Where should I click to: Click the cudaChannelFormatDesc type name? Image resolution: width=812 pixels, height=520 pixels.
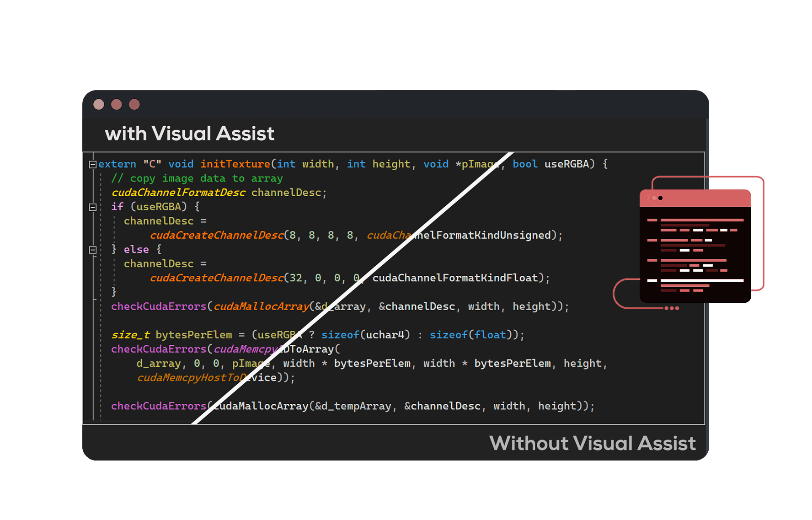pos(178,193)
